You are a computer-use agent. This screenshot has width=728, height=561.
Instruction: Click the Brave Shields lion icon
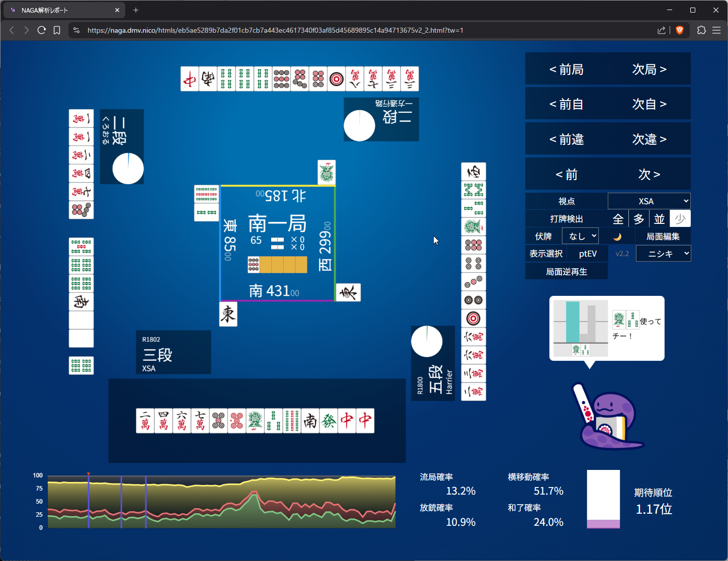[680, 30]
